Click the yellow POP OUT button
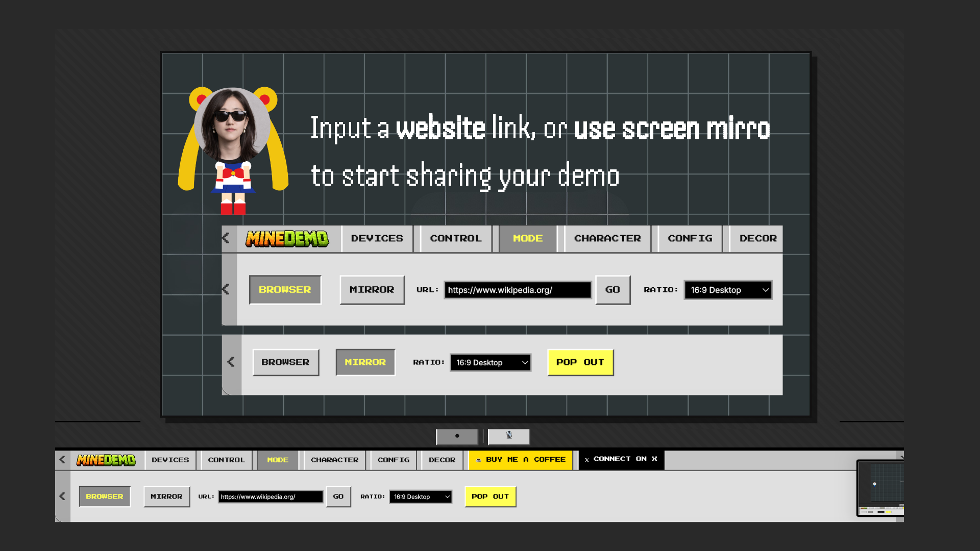The height and width of the screenshot is (551, 980). (x=580, y=362)
